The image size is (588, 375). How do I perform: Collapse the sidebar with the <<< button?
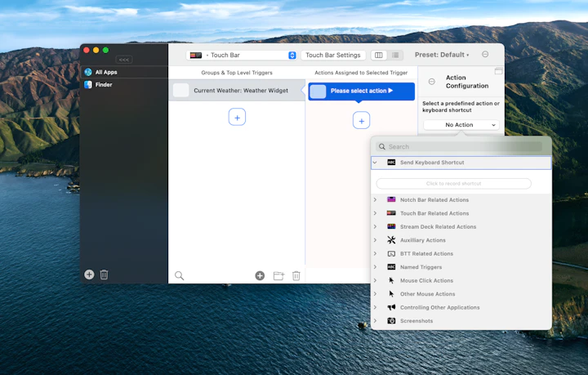click(x=124, y=60)
